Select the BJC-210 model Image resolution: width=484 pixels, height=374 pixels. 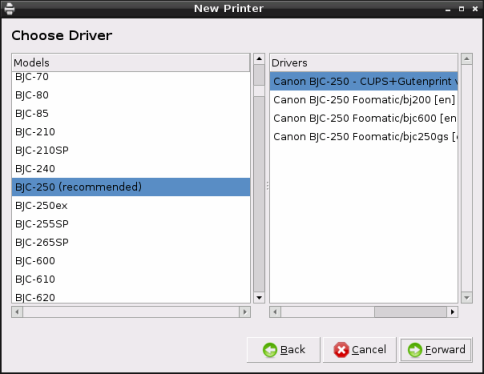(131, 132)
